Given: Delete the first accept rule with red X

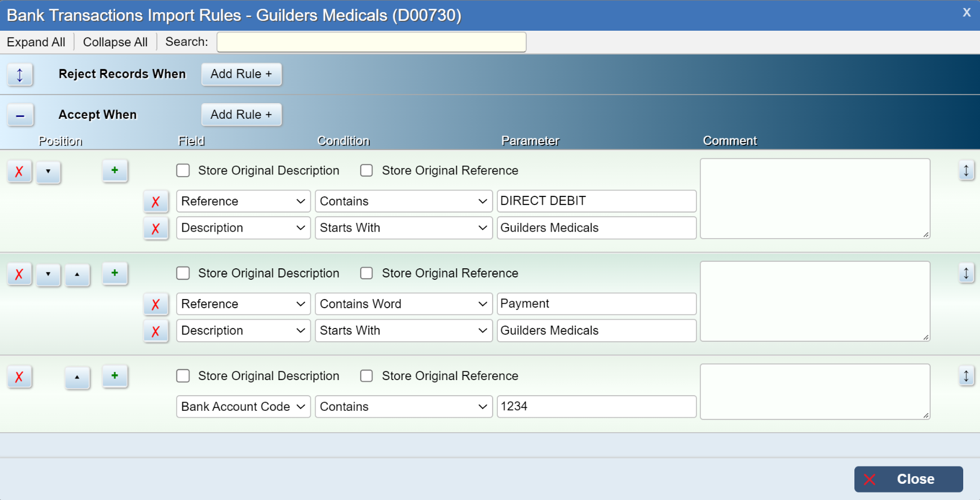Looking at the screenshot, I should (19, 171).
